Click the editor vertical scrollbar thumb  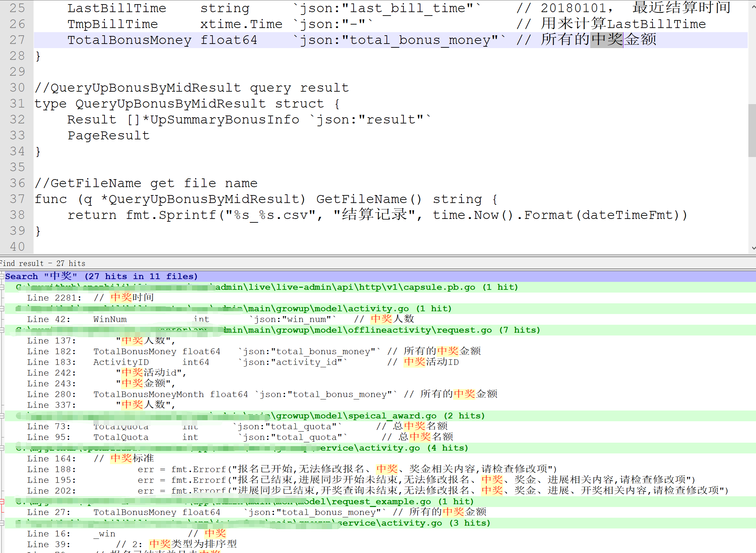tap(752, 130)
